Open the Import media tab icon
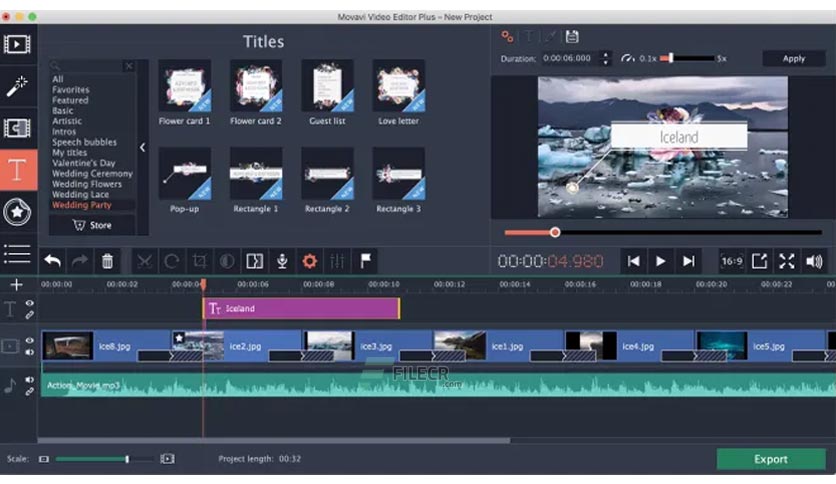836x484 pixels. 17,44
